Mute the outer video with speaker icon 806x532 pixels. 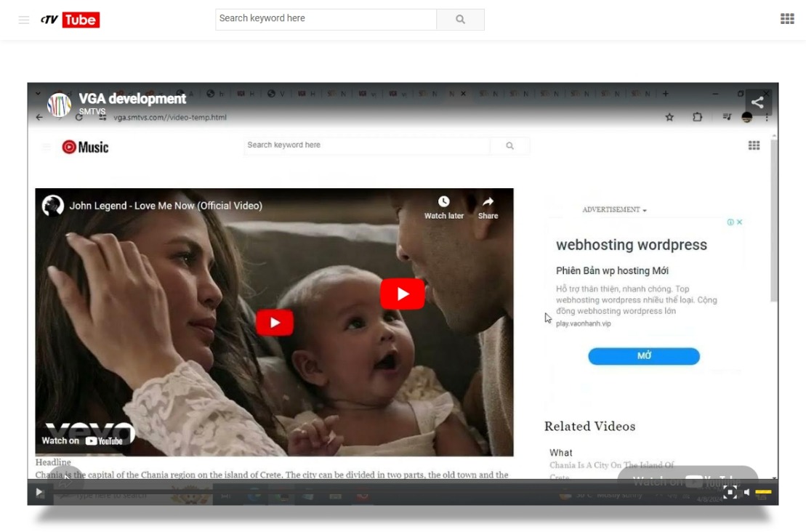pos(747,493)
